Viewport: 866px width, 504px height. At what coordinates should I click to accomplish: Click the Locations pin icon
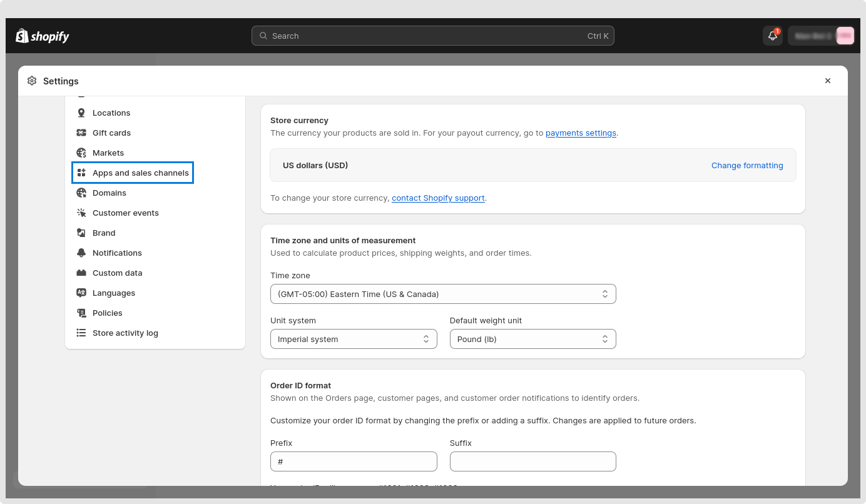click(81, 113)
